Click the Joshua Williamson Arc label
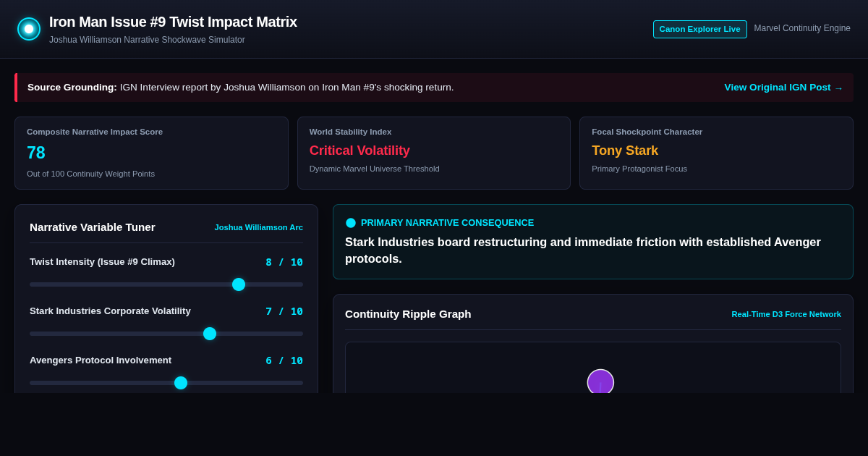 [258, 227]
